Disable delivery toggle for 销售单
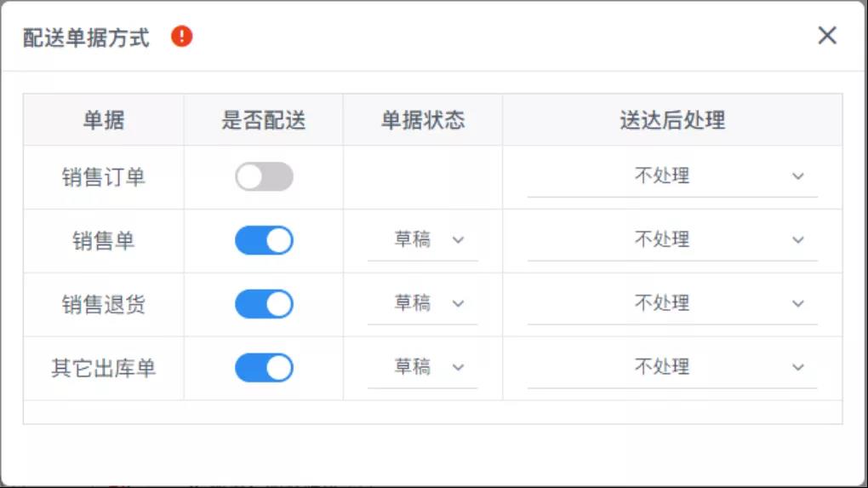Image resolution: width=868 pixels, height=488 pixels. pyautogui.click(x=264, y=240)
